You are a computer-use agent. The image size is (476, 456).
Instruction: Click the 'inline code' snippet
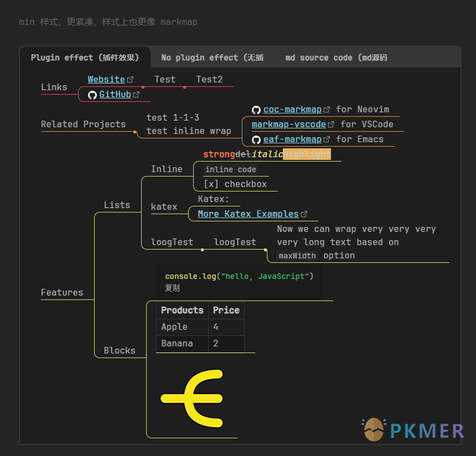231,169
